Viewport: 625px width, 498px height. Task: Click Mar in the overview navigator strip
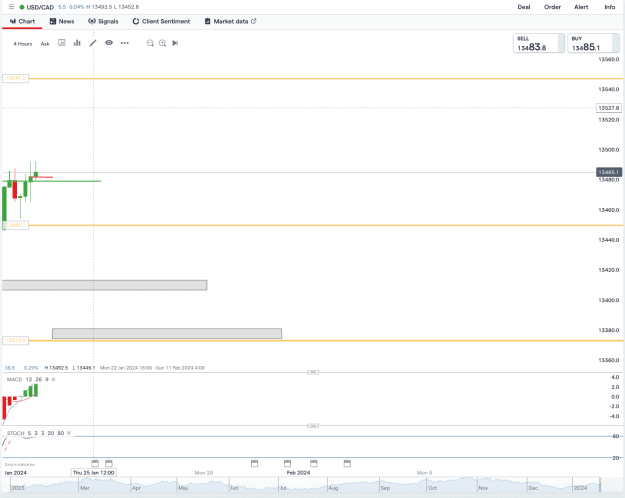tap(85, 488)
